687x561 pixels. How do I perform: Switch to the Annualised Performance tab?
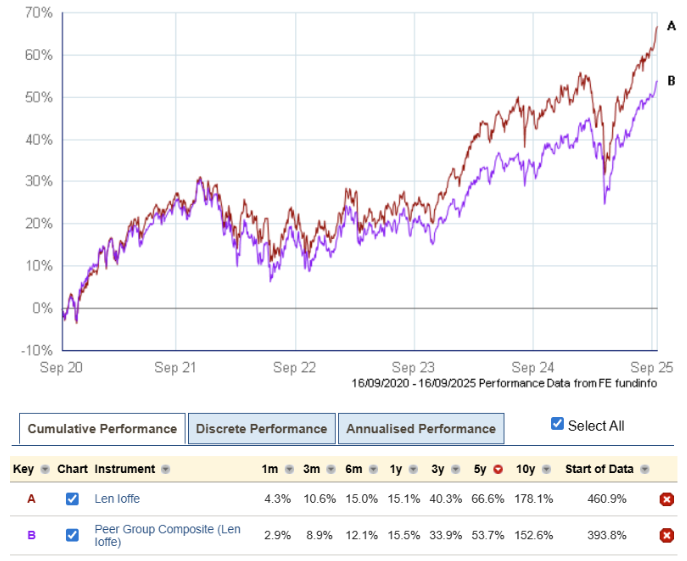(x=421, y=429)
